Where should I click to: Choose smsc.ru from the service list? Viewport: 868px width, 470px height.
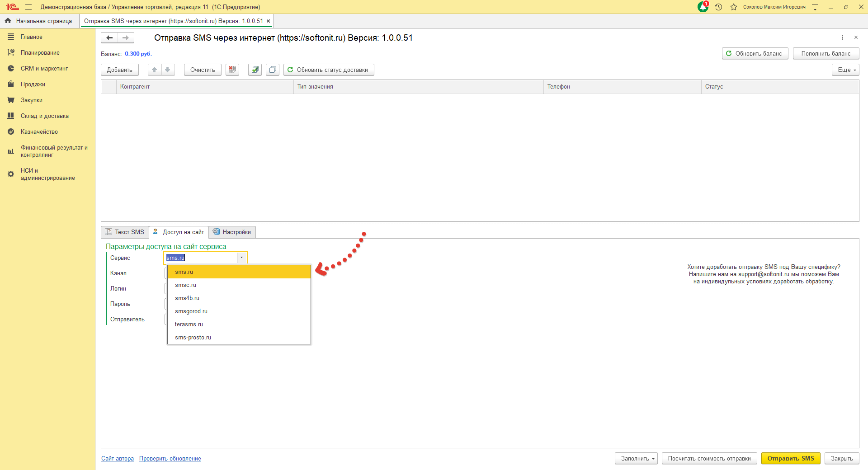coord(186,285)
